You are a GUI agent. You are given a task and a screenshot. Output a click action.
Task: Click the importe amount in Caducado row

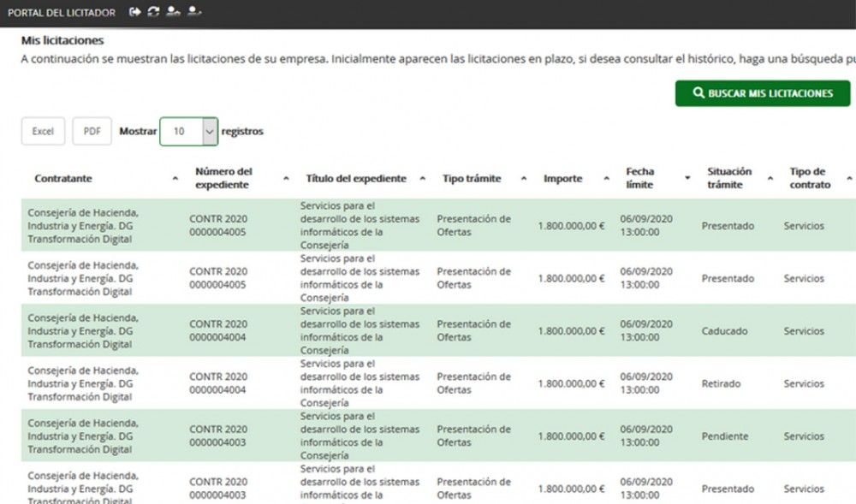(x=571, y=331)
